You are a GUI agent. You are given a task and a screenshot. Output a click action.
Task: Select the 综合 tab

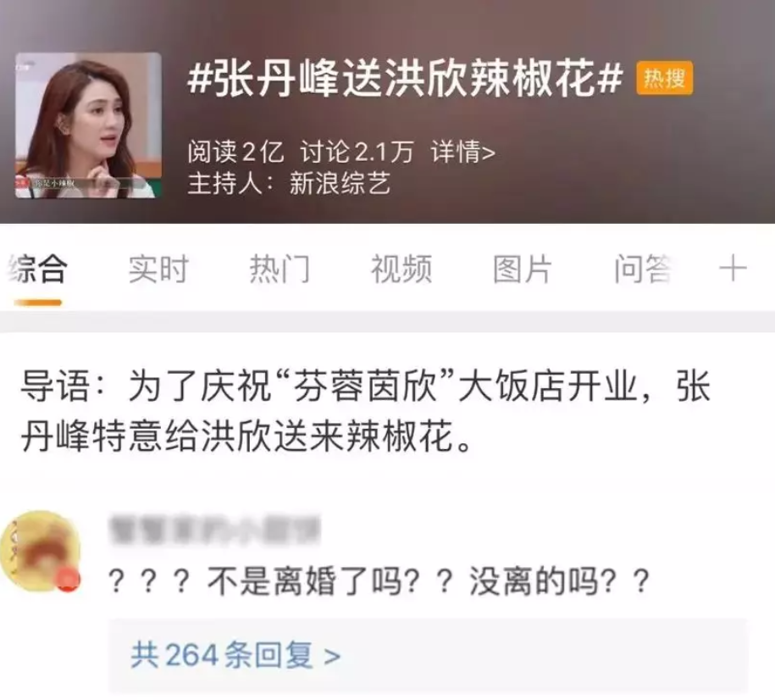pos(37,269)
